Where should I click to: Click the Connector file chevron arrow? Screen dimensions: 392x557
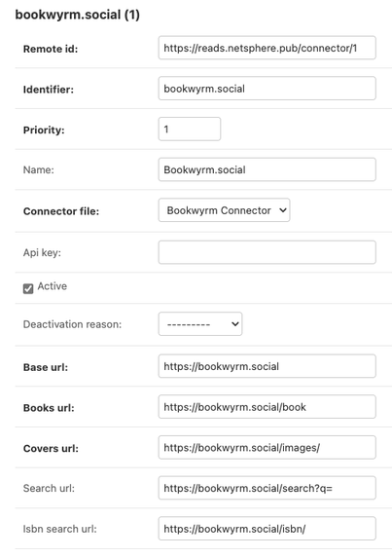[283, 210]
